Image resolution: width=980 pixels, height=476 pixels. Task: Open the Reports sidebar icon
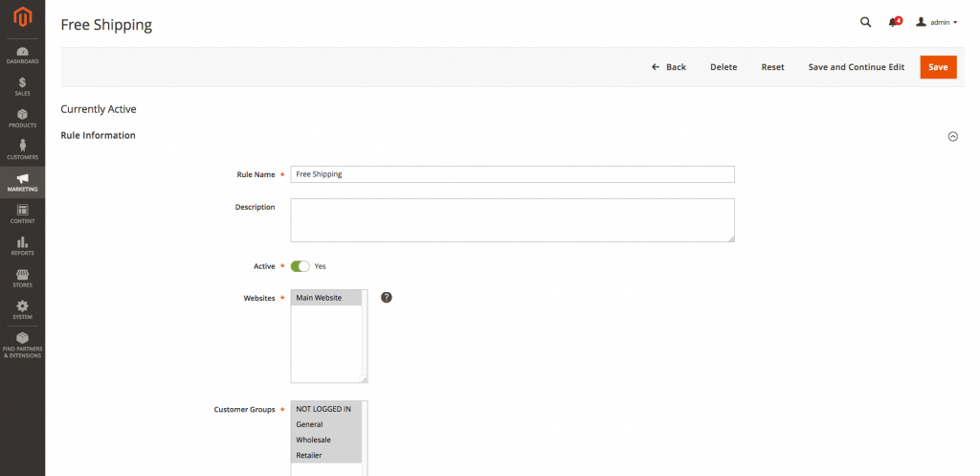click(x=22, y=246)
